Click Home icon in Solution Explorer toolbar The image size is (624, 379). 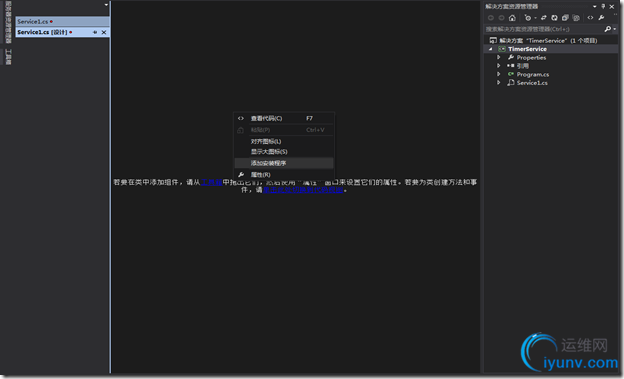[x=512, y=18]
